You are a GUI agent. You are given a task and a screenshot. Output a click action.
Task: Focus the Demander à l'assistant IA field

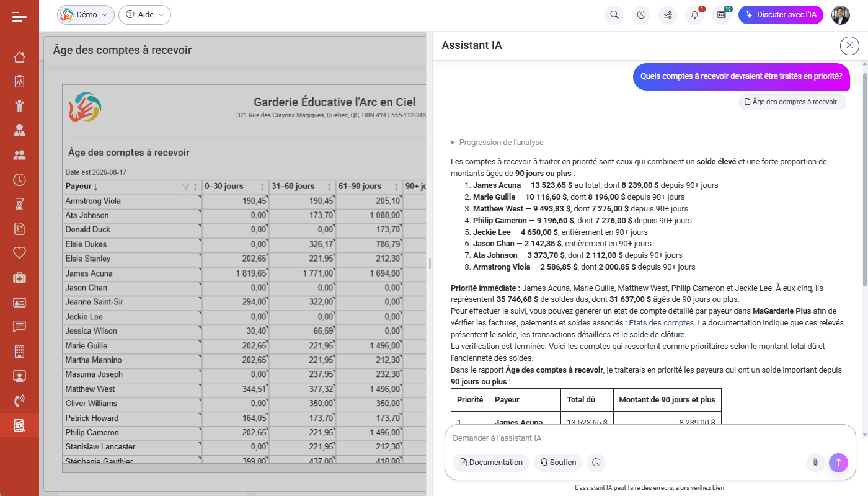pos(649,438)
